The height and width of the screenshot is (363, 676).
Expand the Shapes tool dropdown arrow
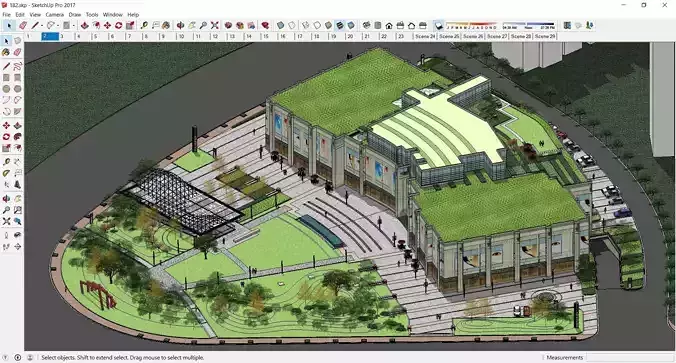click(74, 26)
